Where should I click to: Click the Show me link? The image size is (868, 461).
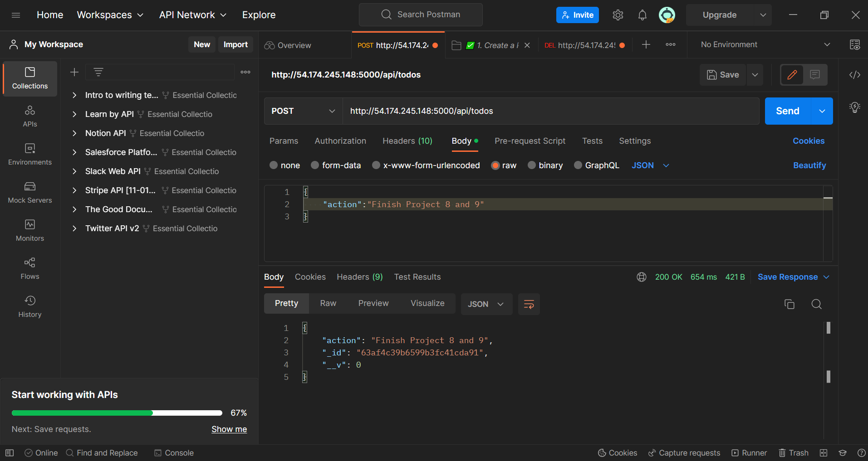(229, 429)
